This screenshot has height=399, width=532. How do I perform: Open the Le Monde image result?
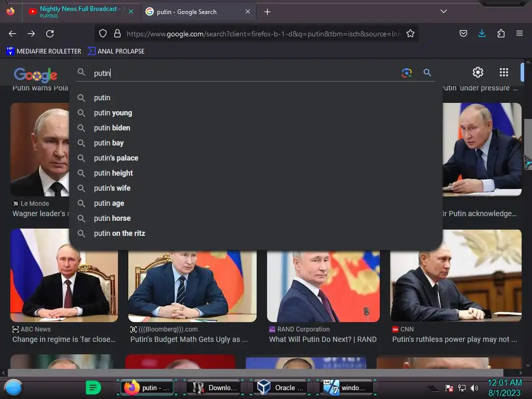click(x=39, y=149)
